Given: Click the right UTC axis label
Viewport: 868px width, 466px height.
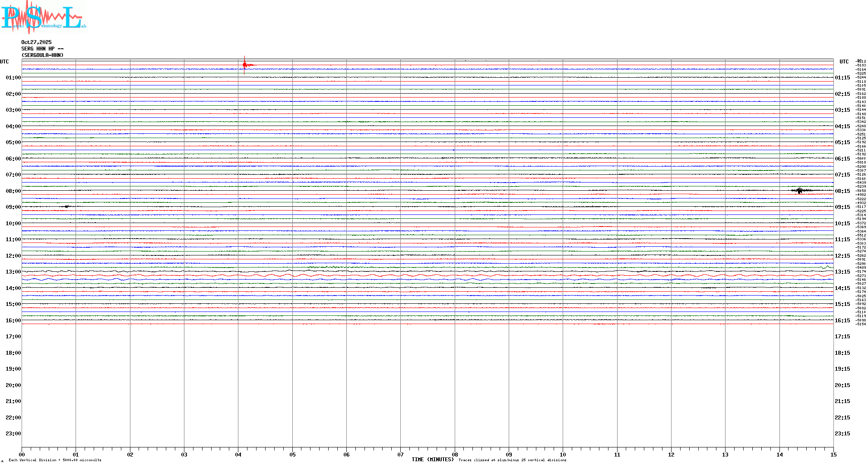Looking at the screenshot, I should point(844,62).
